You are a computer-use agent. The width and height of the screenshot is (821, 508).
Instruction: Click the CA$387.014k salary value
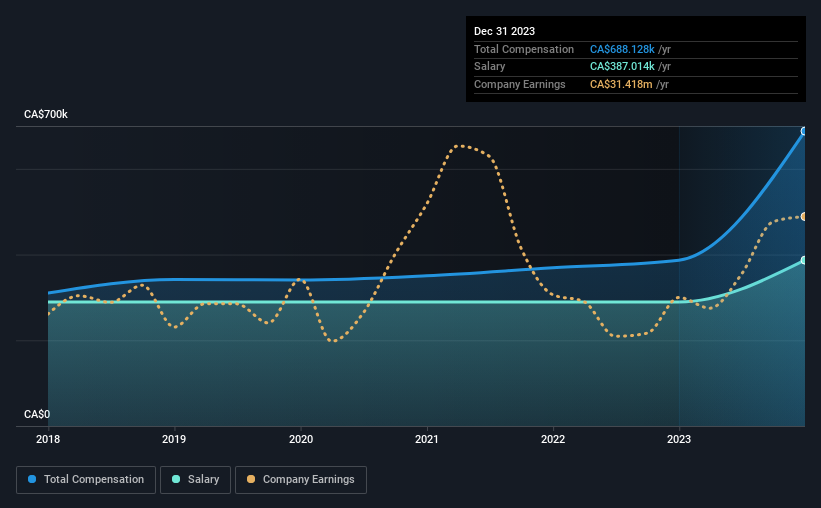622,67
